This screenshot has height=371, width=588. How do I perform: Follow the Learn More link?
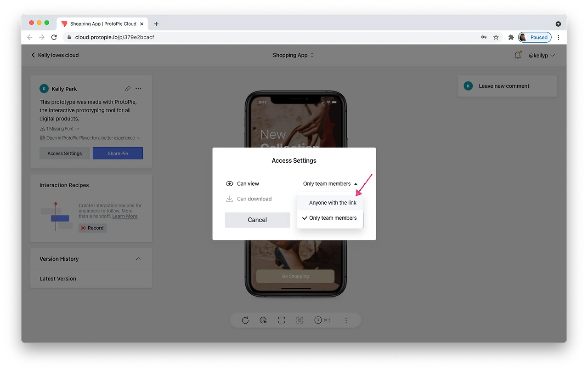tap(125, 217)
